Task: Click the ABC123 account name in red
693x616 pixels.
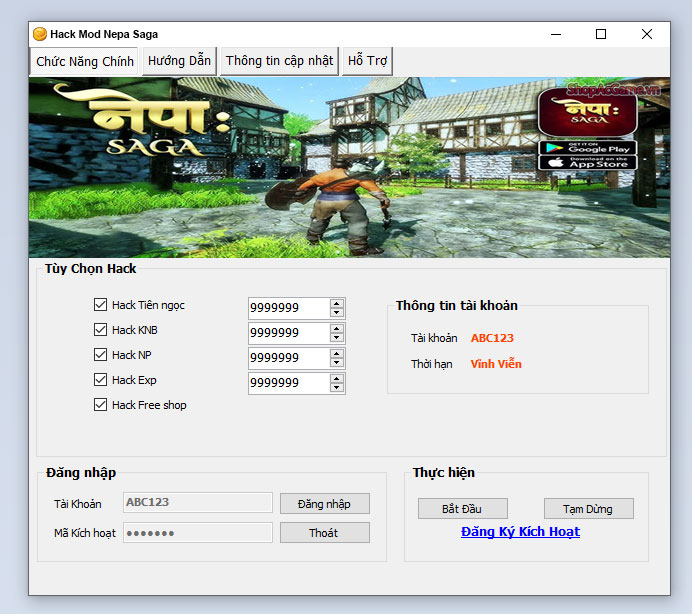Action: pyautogui.click(x=492, y=338)
